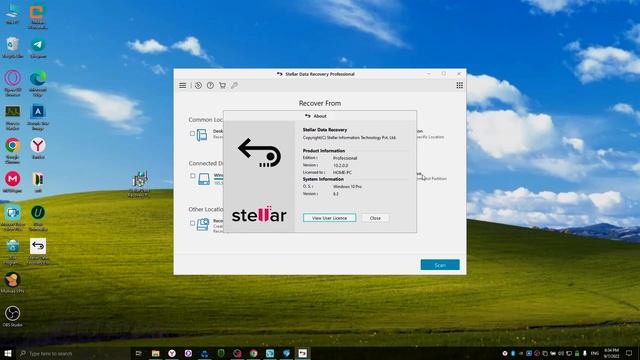Open Recycle Bin desktop icon
640x360 pixels.
tap(13, 47)
